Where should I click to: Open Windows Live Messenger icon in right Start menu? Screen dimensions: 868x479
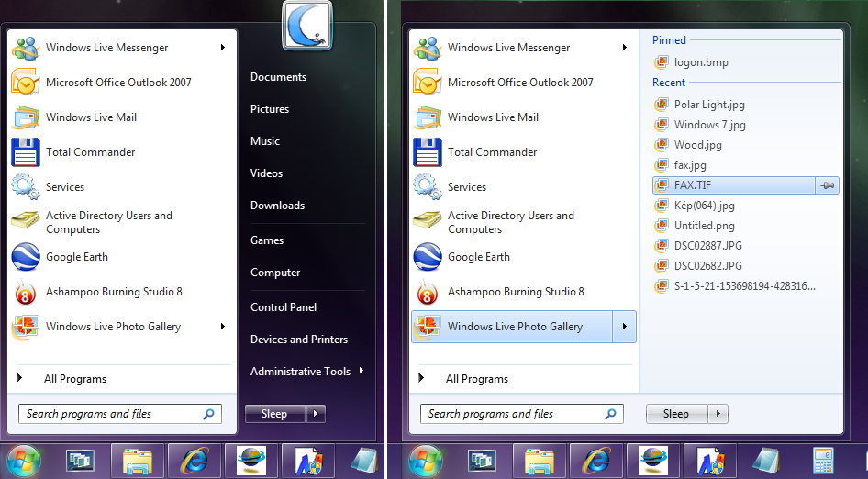click(x=428, y=48)
